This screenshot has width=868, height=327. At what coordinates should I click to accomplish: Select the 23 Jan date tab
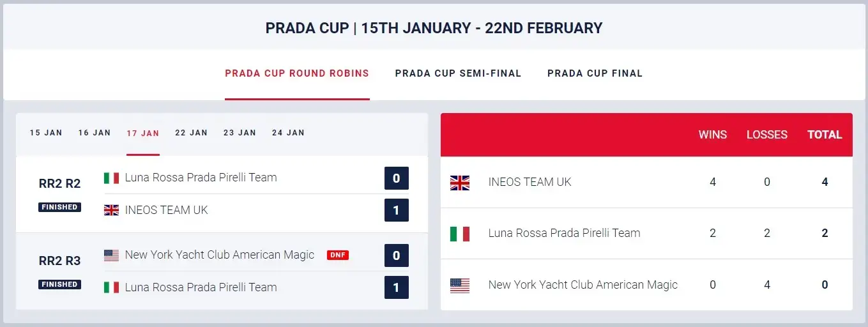coord(240,133)
